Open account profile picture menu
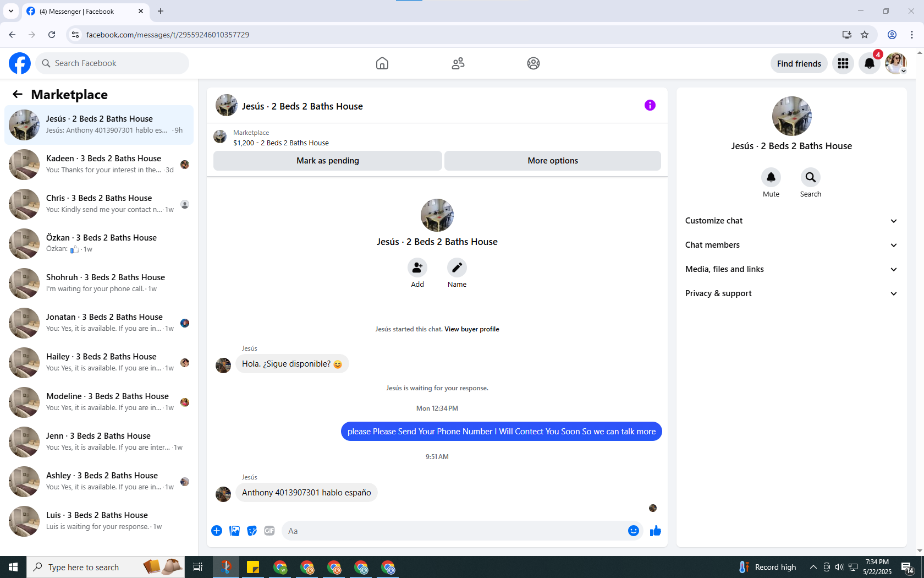924x578 pixels. pyautogui.click(x=896, y=63)
